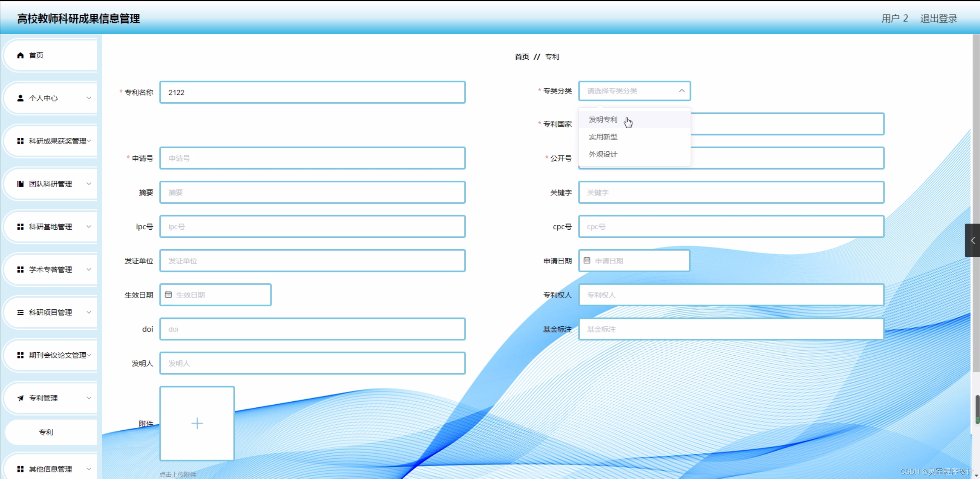
Task: Click the calendar icon in 申请日期 field
Action: (587, 261)
